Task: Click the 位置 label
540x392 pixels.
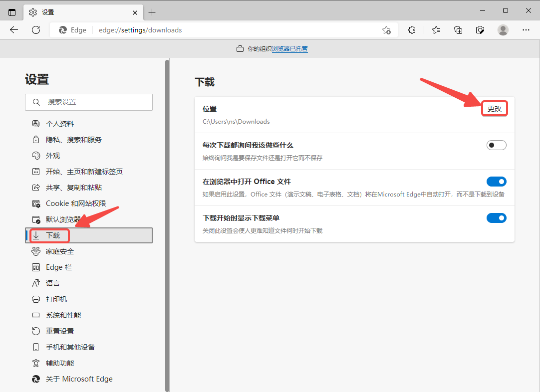Action: coord(210,109)
